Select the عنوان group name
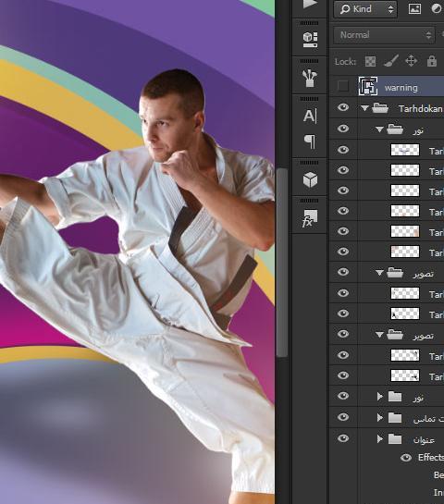The height and width of the screenshot is (504, 444). pos(424,439)
